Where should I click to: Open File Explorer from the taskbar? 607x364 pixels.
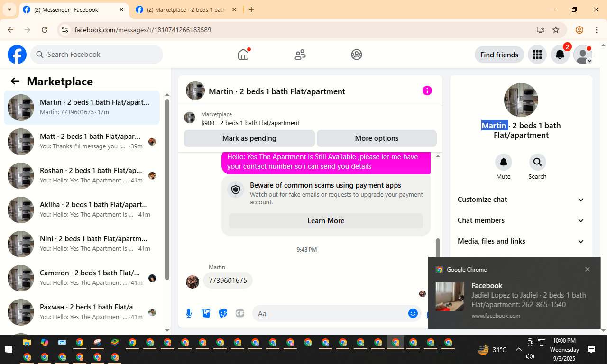[27, 343]
